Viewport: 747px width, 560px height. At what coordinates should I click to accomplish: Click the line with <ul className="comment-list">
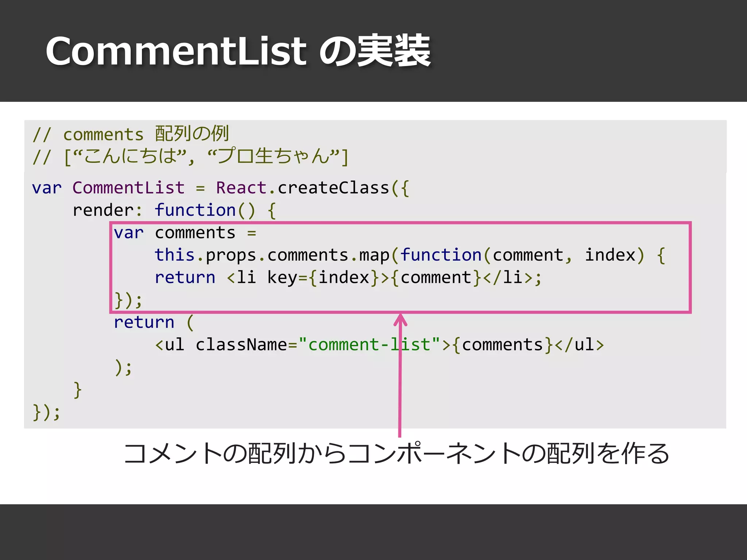379,345
